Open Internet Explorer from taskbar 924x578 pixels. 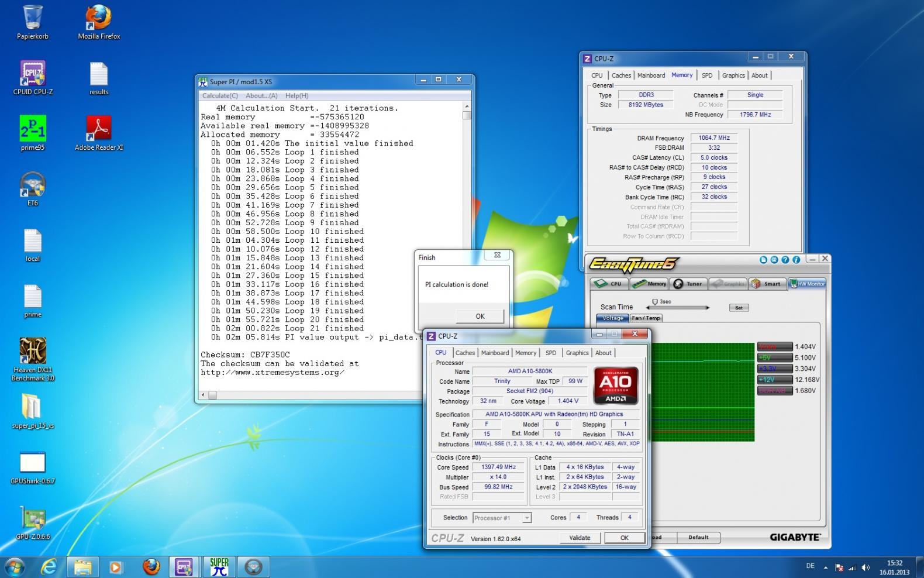[49, 567]
